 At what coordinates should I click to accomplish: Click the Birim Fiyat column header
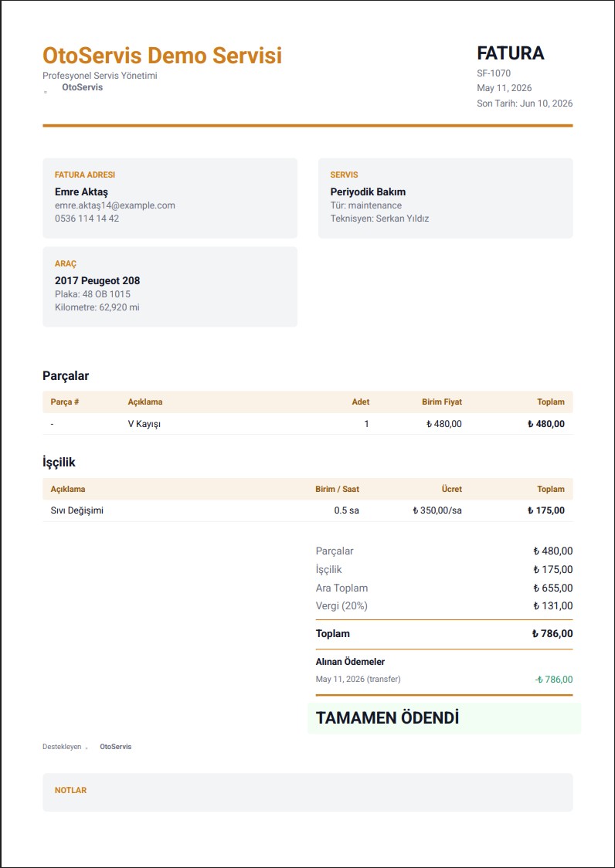[442, 402]
